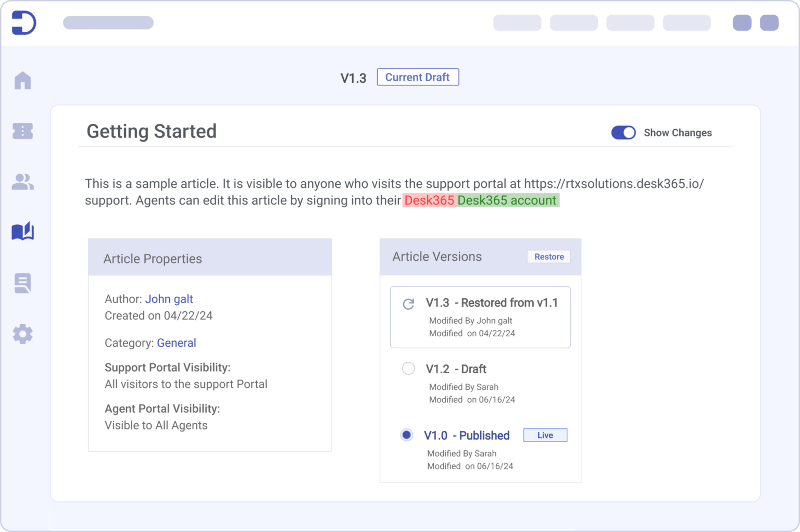Click the Desk365 logo icon
800x532 pixels.
tap(23, 23)
